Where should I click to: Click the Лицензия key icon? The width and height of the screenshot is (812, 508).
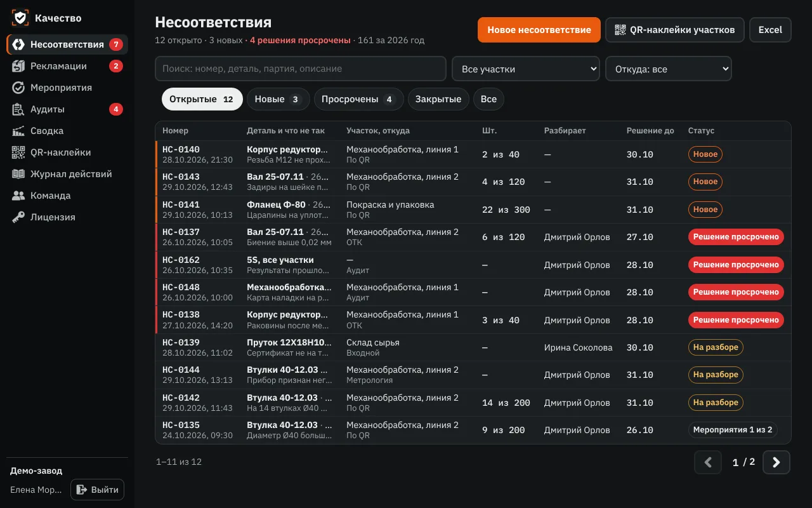pyautogui.click(x=18, y=217)
